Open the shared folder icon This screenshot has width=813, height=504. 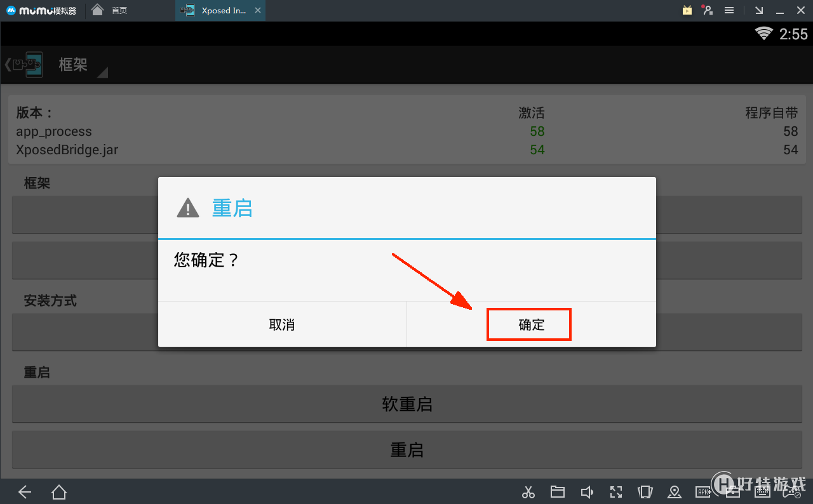coord(558,492)
